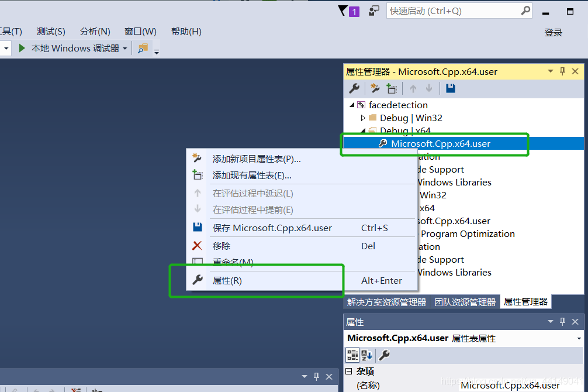This screenshot has height=392, width=588.
Task: Open the toolbar overflow options arrow
Action: click(x=157, y=52)
